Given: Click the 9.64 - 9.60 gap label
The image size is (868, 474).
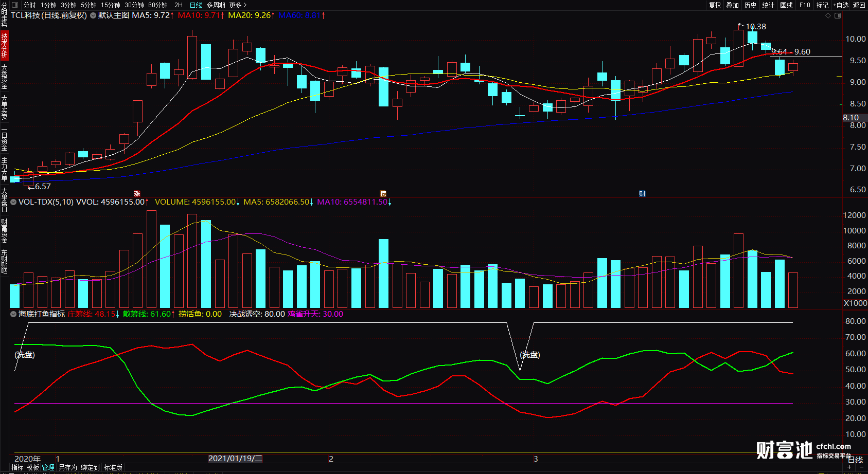Looking at the screenshot, I should [x=791, y=52].
